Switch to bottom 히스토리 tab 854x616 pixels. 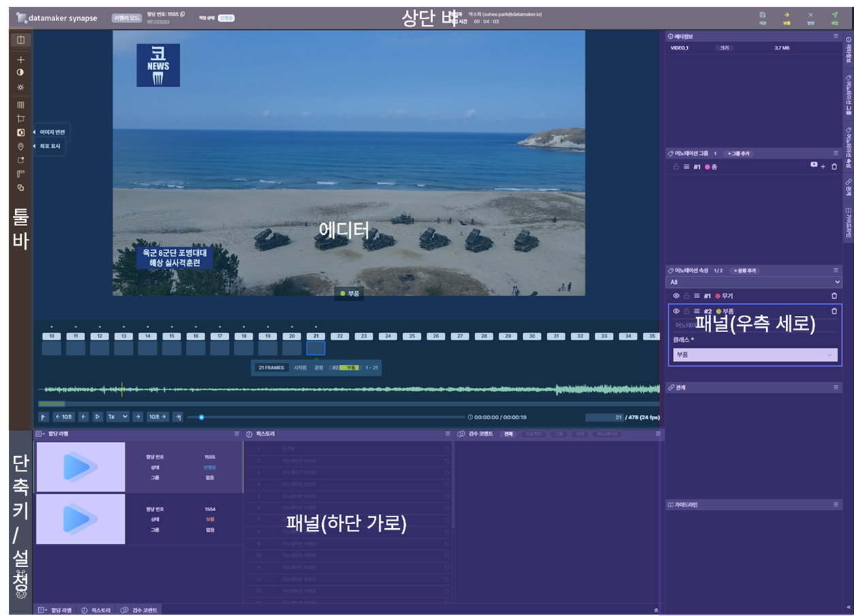96,610
